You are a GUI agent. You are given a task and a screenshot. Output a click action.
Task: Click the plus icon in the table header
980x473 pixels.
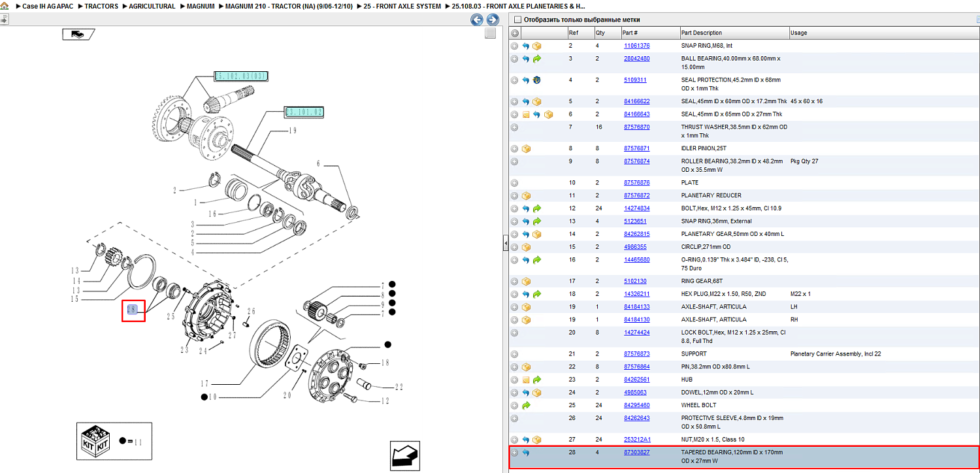[515, 33]
